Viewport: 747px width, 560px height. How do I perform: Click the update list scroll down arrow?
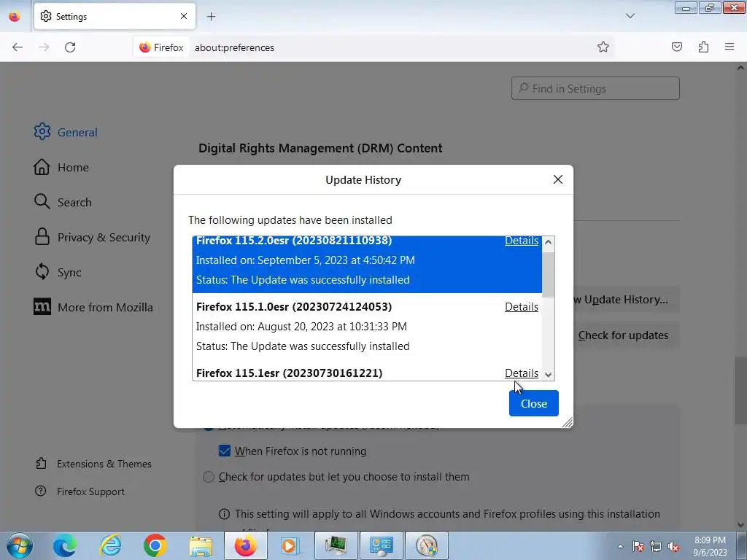548,374
